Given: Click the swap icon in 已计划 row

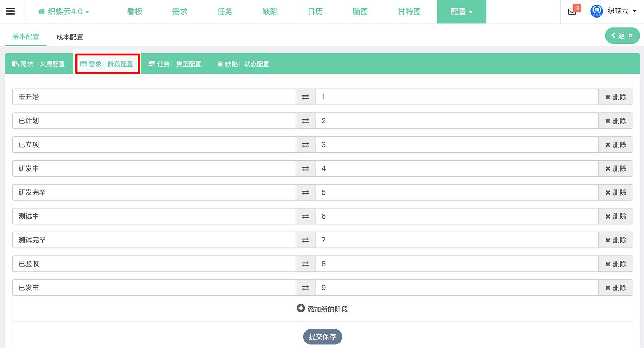Looking at the screenshot, I should click(x=306, y=121).
